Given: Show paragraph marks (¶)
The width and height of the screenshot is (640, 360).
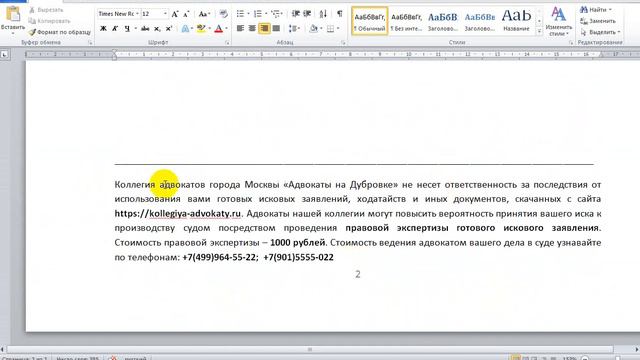Looking at the screenshot, I should tap(340, 14).
